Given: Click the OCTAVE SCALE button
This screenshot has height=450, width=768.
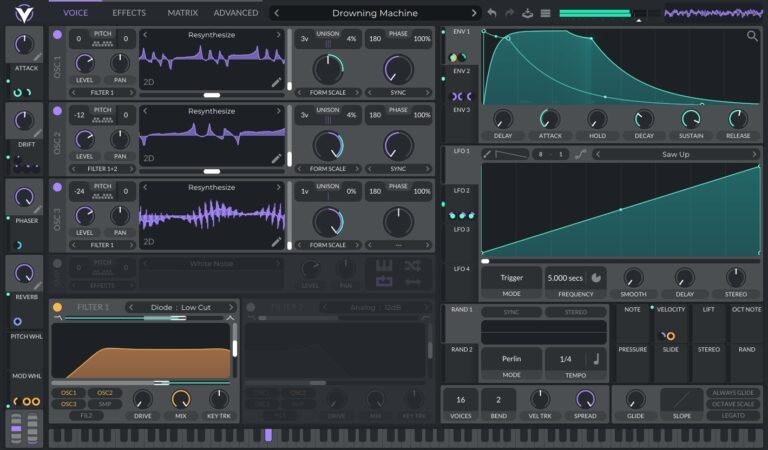Looking at the screenshot, I should coord(733,404).
